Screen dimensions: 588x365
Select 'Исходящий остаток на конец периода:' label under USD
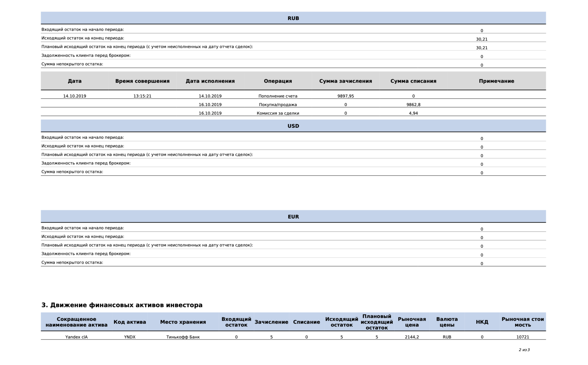pos(83,146)
